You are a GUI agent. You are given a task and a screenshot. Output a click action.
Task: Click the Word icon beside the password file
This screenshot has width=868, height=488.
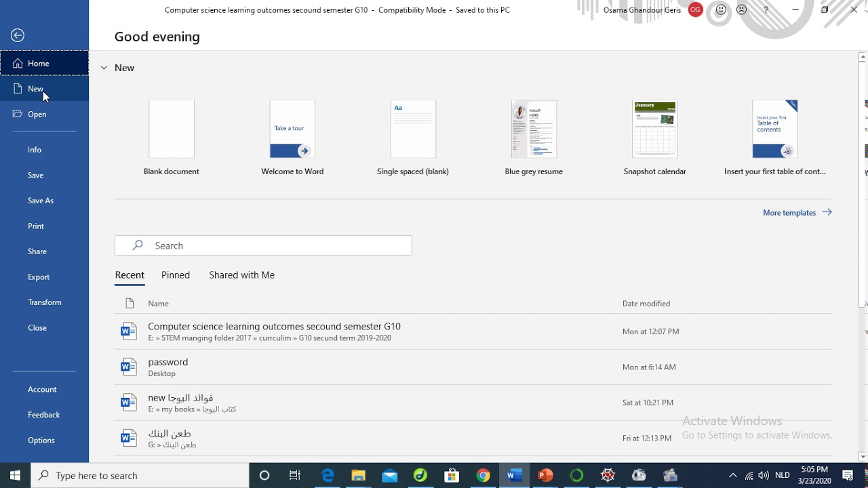point(129,367)
